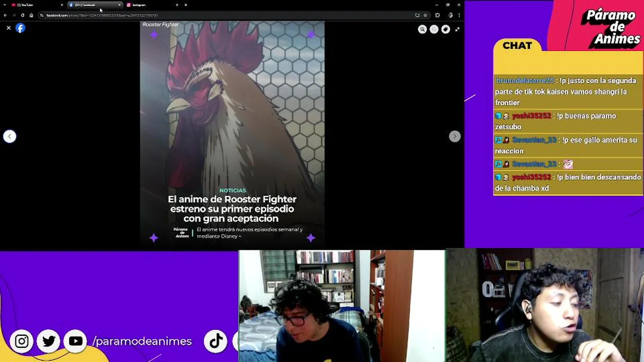644x362 pixels.
Task: Go to browser home page
Action: coord(31,15)
